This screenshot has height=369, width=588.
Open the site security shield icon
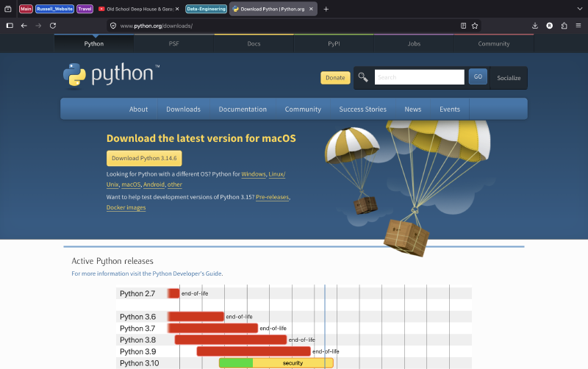pos(113,26)
